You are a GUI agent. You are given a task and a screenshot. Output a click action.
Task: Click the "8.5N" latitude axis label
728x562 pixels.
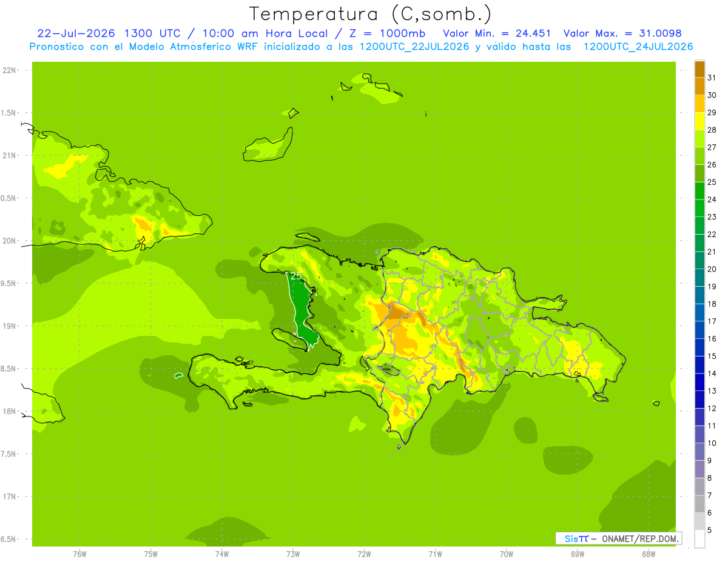pyautogui.click(x=9, y=369)
